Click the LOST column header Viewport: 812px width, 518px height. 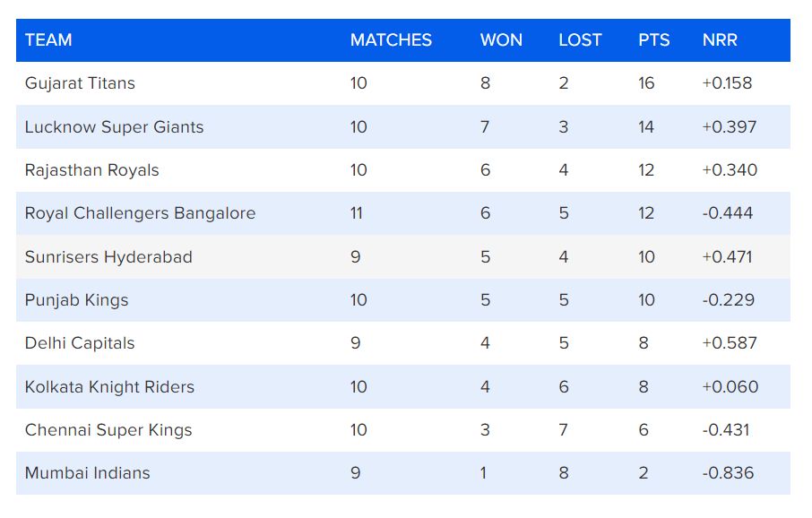580,40
